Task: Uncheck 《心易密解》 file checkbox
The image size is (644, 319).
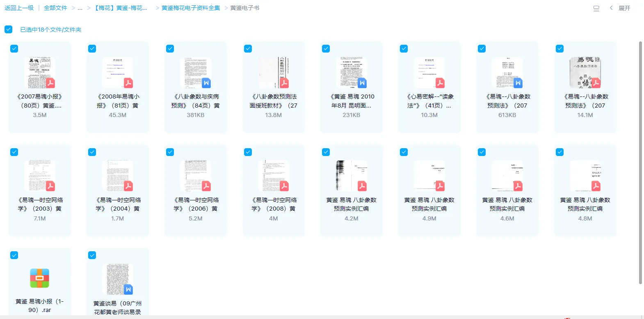Action: [404, 48]
